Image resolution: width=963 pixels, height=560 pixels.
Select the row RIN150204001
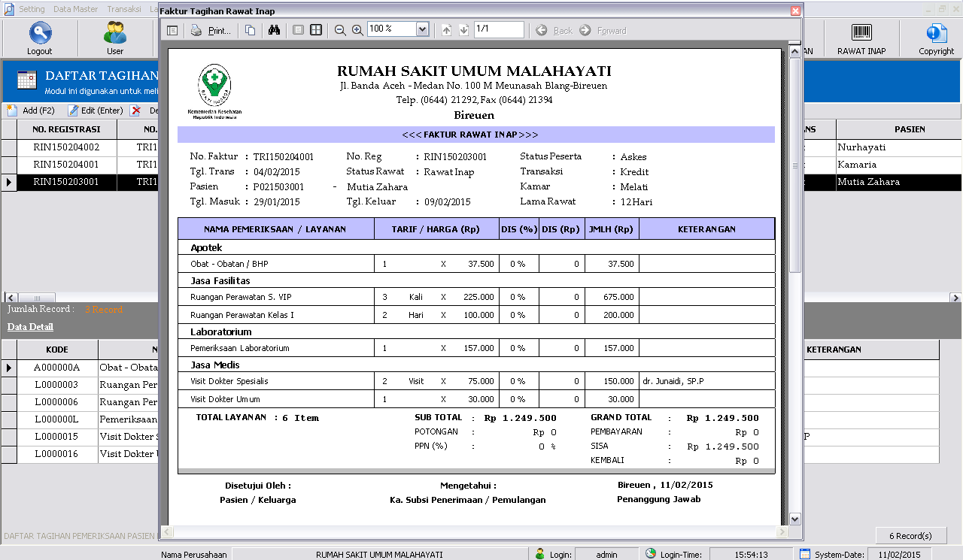point(66,165)
